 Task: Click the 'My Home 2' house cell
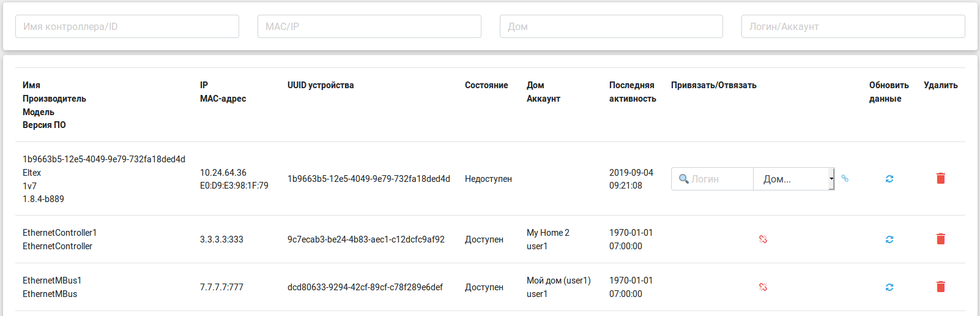pos(548,233)
